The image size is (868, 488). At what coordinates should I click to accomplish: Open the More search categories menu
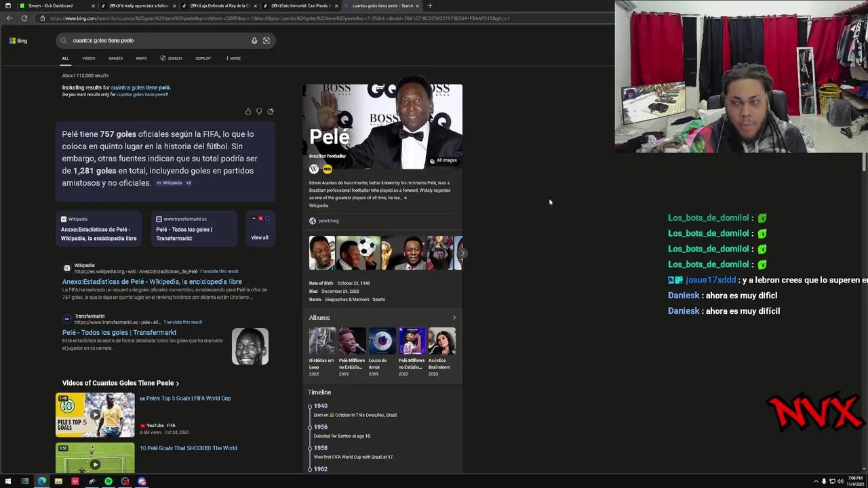click(233, 58)
